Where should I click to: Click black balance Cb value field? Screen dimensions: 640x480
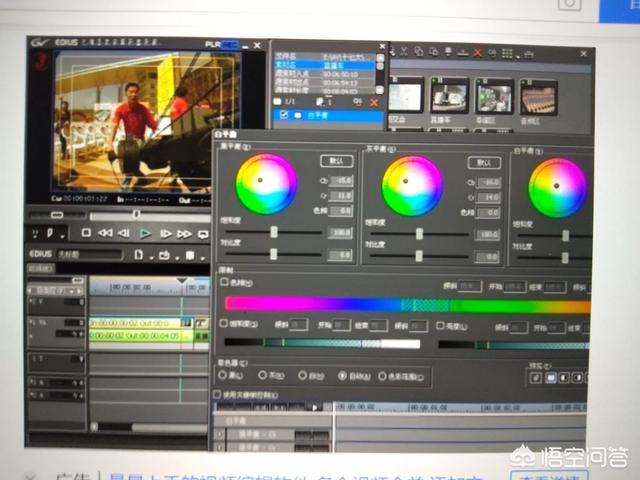pyautogui.click(x=340, y=180)
